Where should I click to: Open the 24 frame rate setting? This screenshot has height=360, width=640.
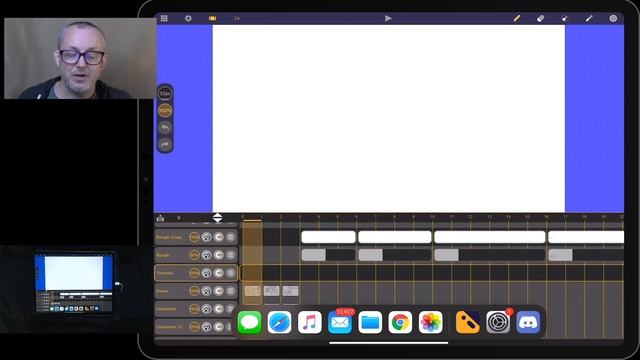coord(236,18)
